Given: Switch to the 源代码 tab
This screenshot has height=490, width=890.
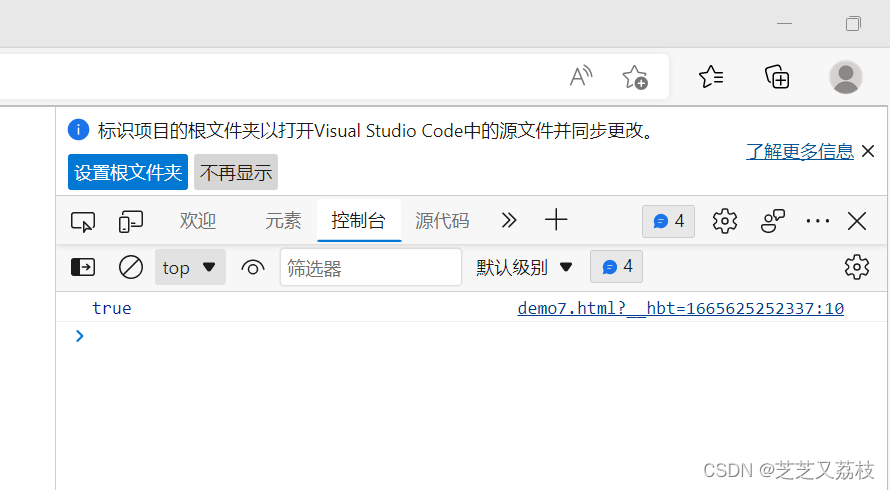Looking at the screenshot, I should click(442, 220).
